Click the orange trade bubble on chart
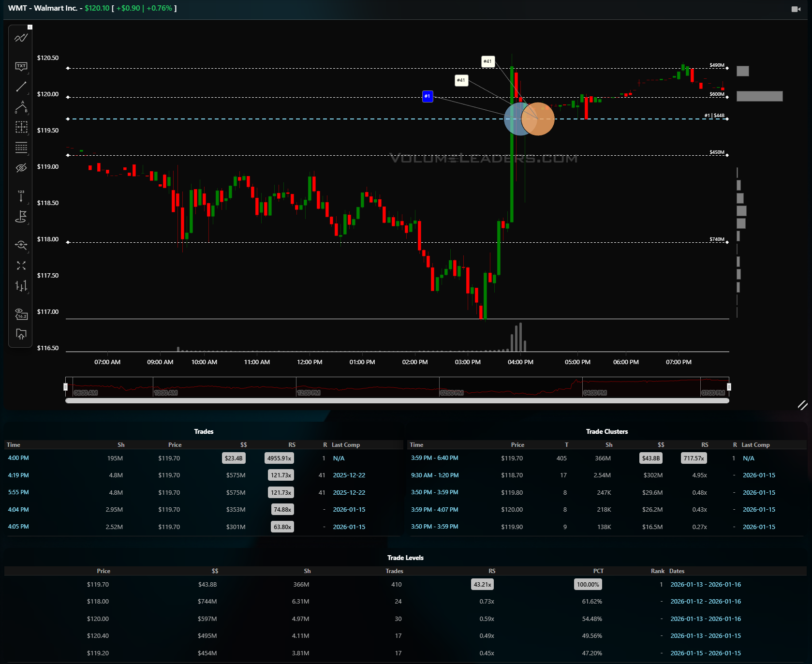The width and height of the screenshot is (812, 664). 539,119
